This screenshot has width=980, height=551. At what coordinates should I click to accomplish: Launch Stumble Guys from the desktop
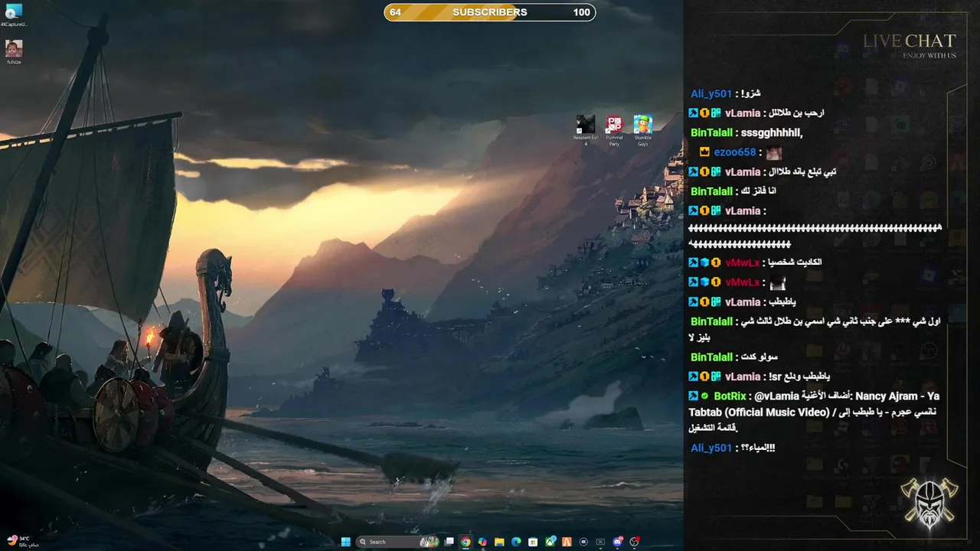(643, 130)
